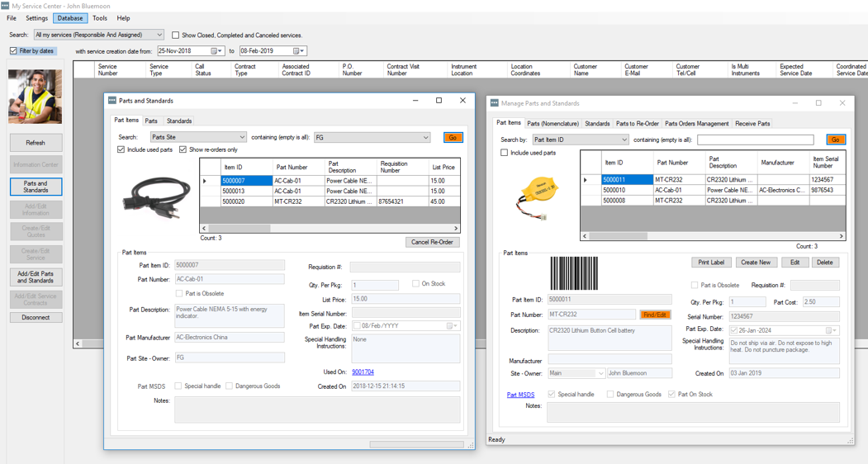The height and width of the screenshot is (464, 868).
Task: Click the orange Find/Edit button
Action: pyautogui.click(x=654, y=315)
